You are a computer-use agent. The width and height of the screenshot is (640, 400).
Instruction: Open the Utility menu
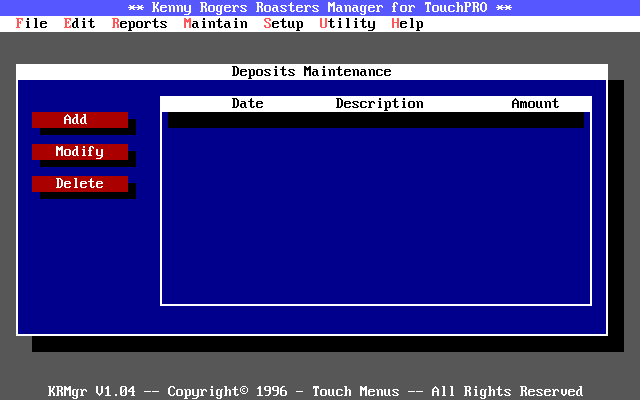[347, 24]
